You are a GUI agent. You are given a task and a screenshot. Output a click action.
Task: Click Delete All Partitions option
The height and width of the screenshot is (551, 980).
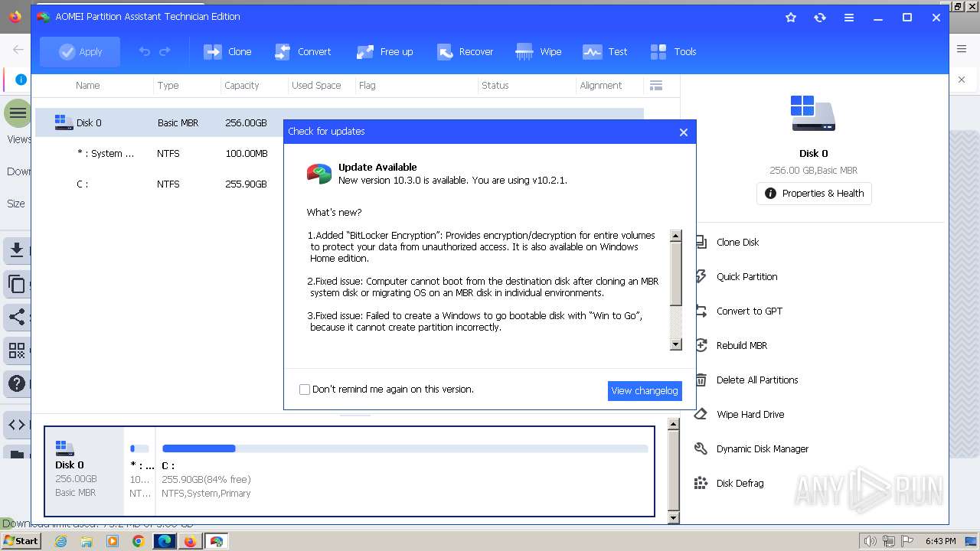[756, 380]
